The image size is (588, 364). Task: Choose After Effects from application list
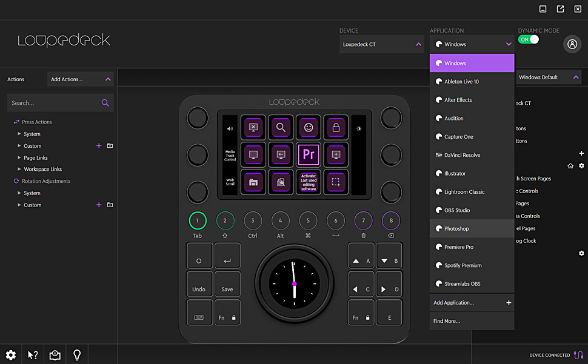point(472,99)
